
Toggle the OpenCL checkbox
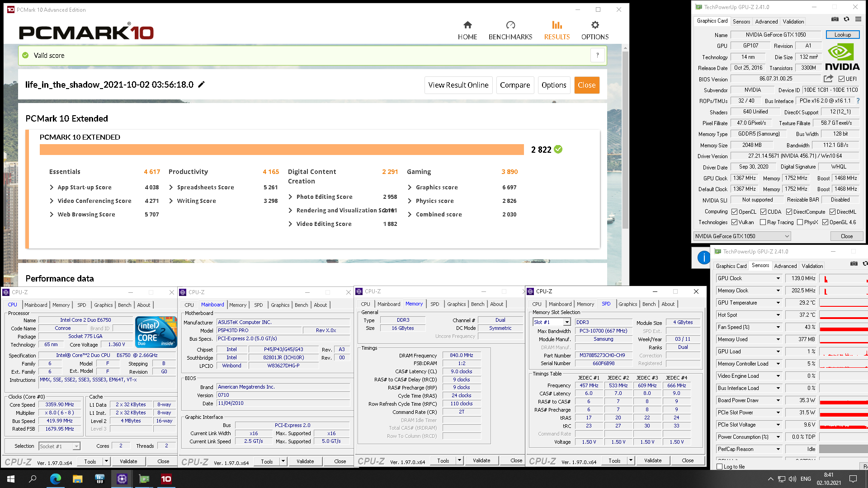(735, 212)
